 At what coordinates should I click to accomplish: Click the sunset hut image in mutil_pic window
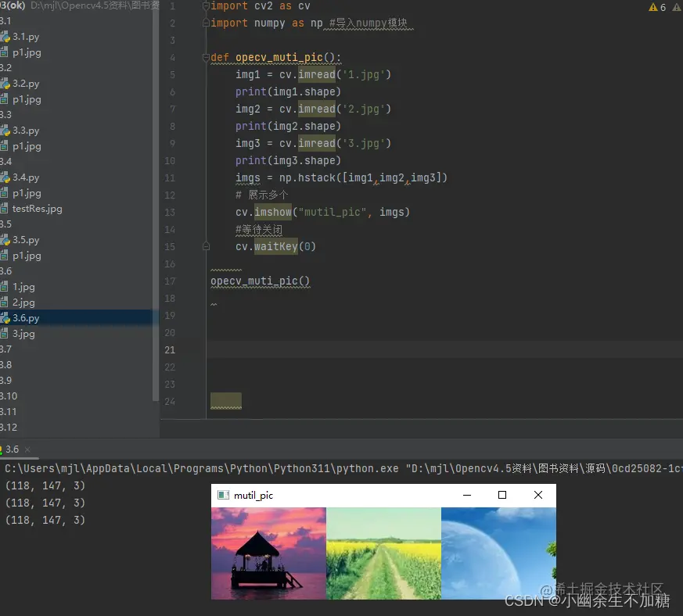coord(268,553)
